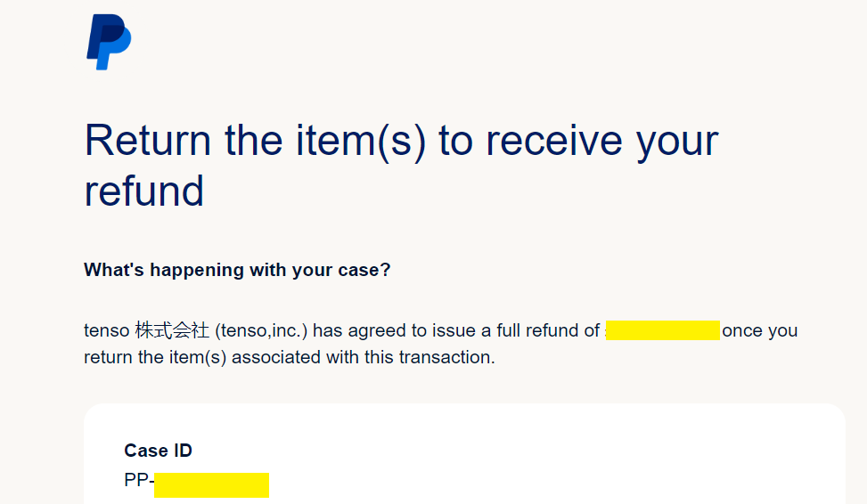The height and width of the screenshot is (504, 867).
Task: Click "(tenso,inc.)" in the paragraph
Action: pyautogui.click(x=261, y=331)
